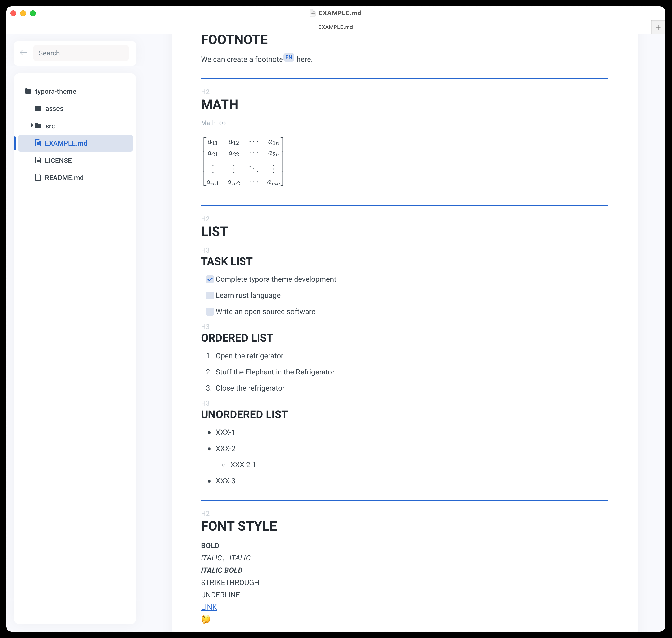Click the UNDERLINE text
This screenshot has width=672, height=638.
[220, 595]
